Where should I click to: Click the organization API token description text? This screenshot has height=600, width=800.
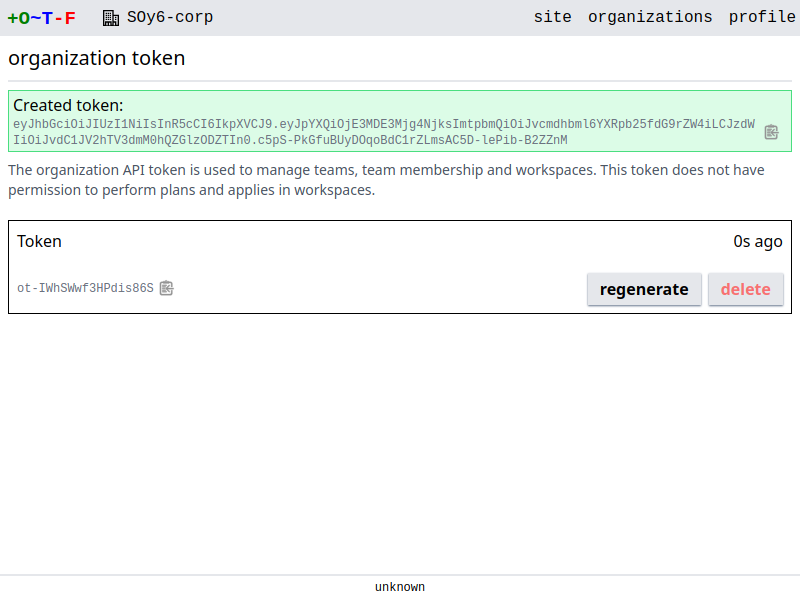(x=386, y=180)
